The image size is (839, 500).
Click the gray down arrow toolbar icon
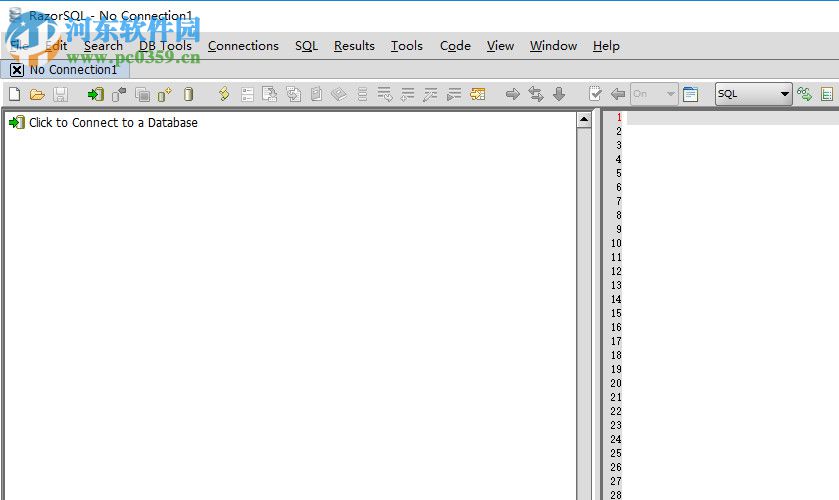559,94
